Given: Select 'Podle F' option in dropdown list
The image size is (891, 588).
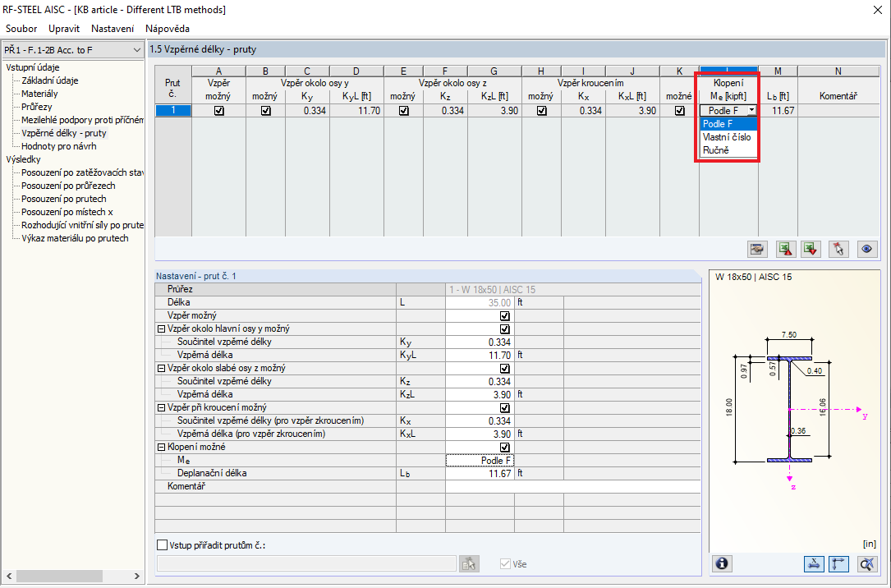Looking at the screenshot, I should (728, 124).
